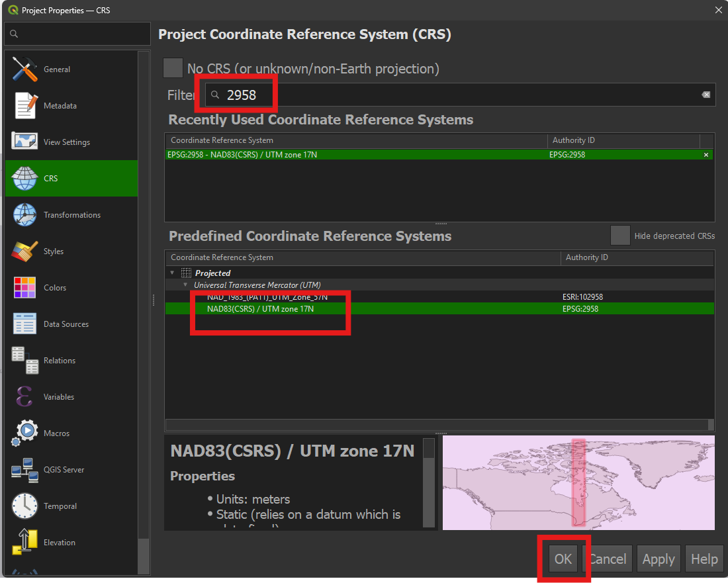Open Help for project properties

coord(704,559)
